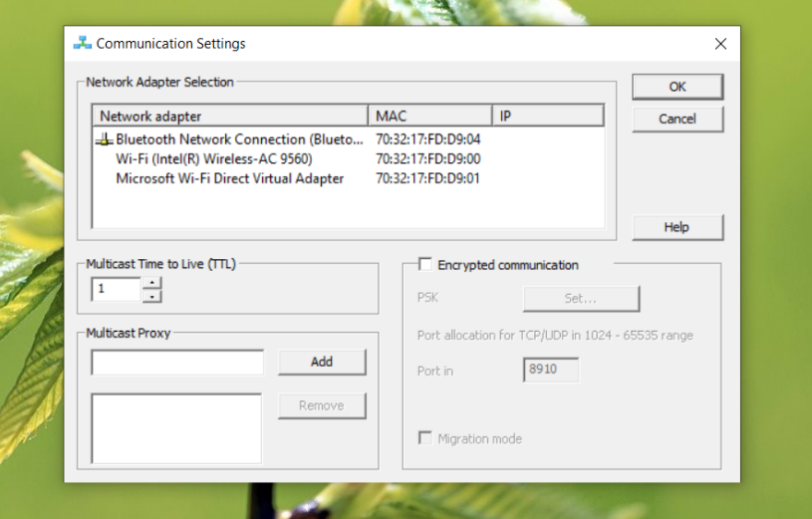Click the Port in label
The image size is (812, 519).
point(435,371)
